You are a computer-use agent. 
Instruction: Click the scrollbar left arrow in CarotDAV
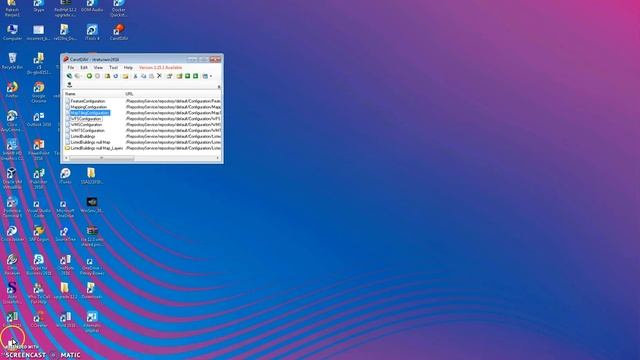pos(66,158)
